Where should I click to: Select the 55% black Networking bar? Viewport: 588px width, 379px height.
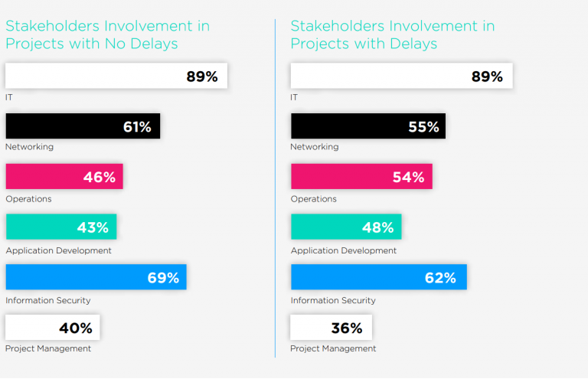coord(367,126)
